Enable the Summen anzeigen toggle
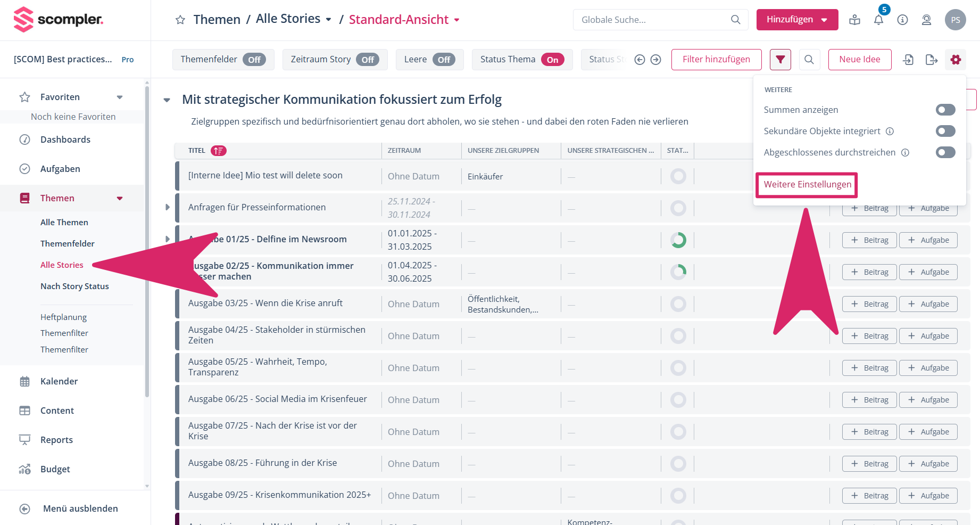 (945, 110)
